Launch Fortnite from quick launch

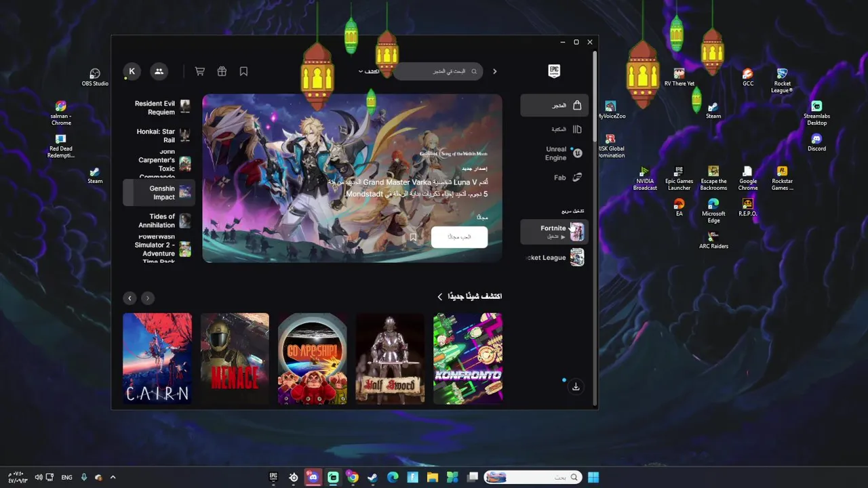coord(554,232)
